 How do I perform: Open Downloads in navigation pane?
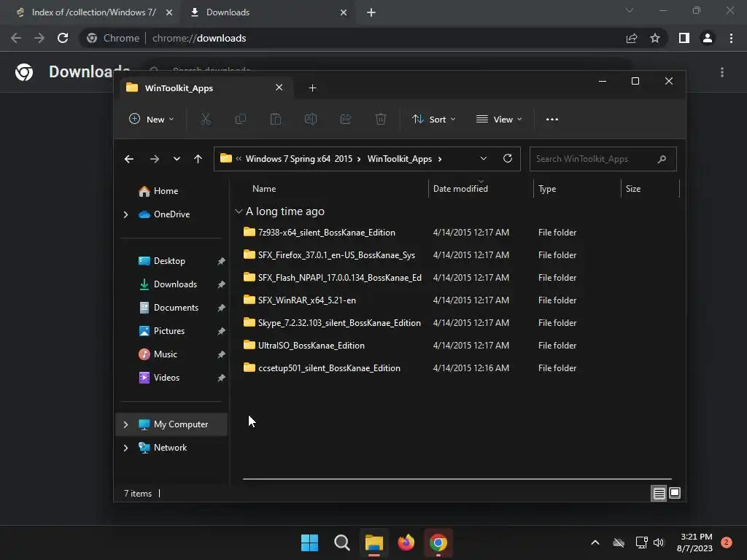click(x=175, y=284)
